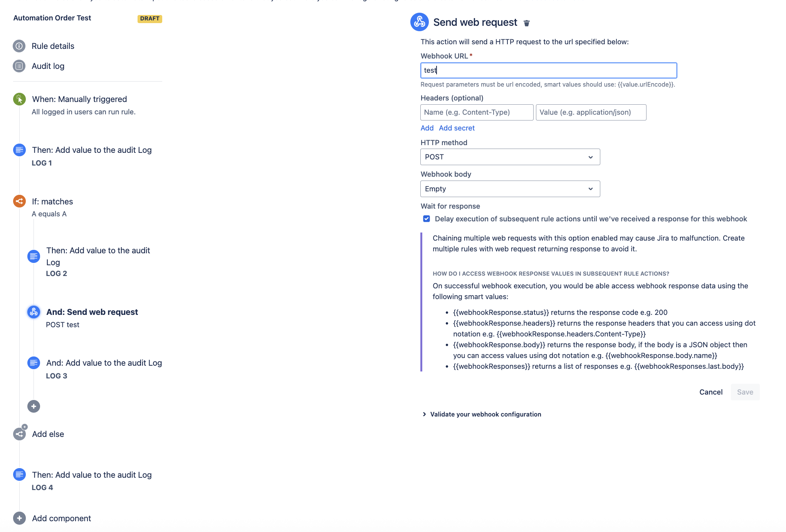Click the plus icon inside the condition branch
The width and height of the screenshot is (786, 532).
pyautogui.click(x=34, y=406)
